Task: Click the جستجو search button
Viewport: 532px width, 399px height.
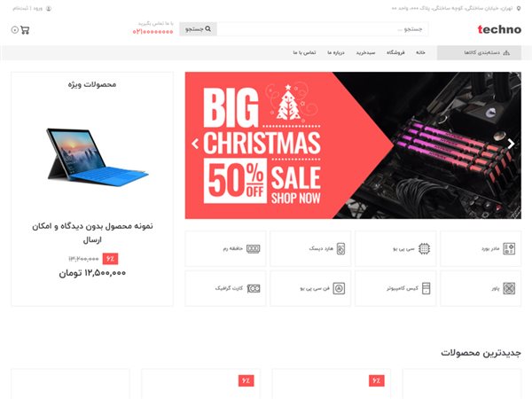Action: click(198, 29)
